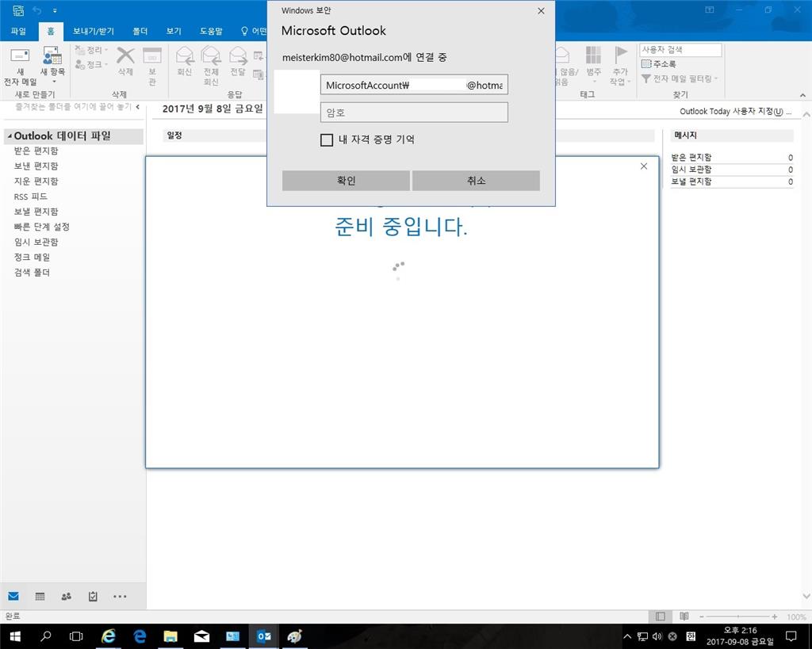The width and height of the screenshot is (812, 649).
Task: Open the Quick Access Toolbar customize arrow
Action: coord(55,10)
